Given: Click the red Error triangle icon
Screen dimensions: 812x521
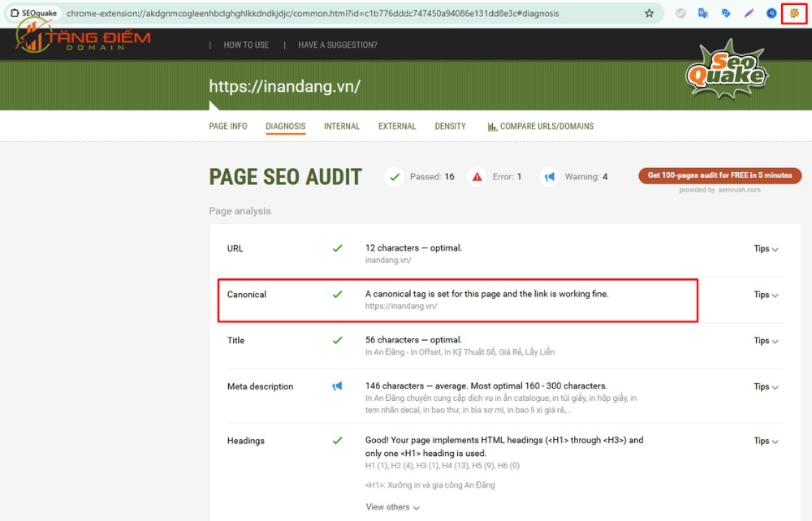Looking at the screenshot, I should point(477,177).
